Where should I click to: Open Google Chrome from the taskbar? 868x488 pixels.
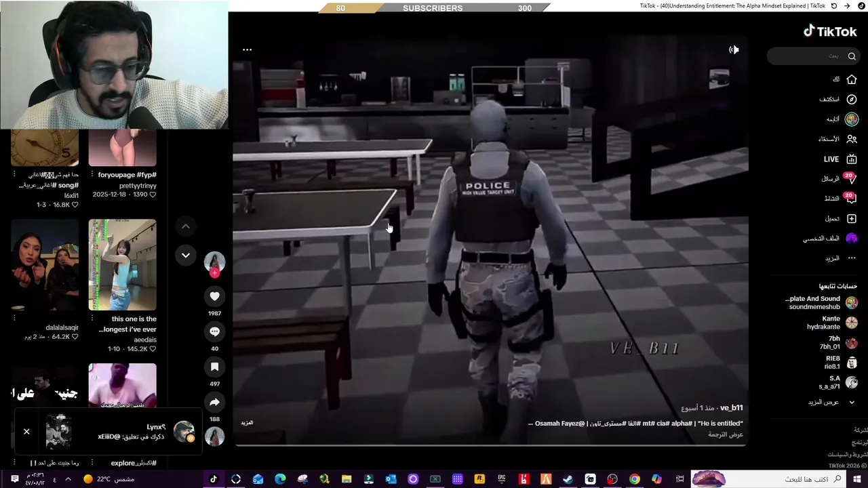click(634, 479)
